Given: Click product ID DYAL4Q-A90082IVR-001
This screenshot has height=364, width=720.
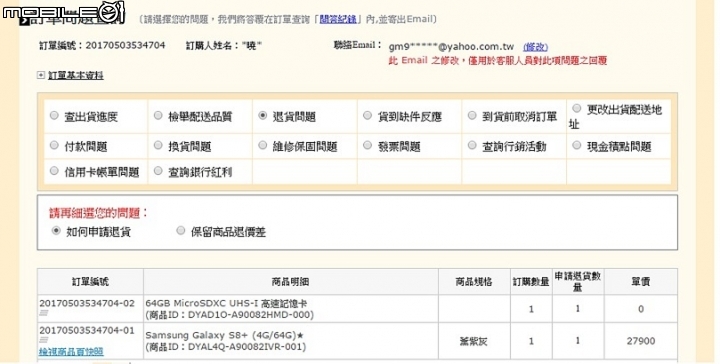Looking at the screenshot, I should coord(245,347).
